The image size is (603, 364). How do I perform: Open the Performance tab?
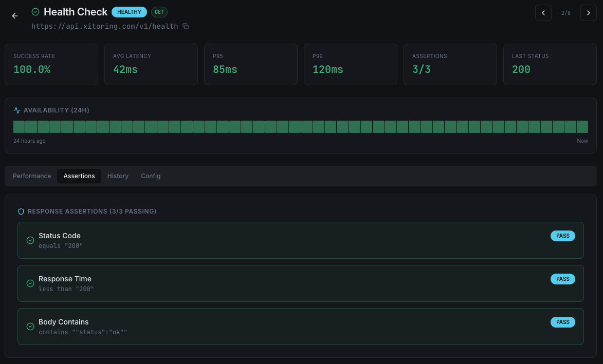32,176
